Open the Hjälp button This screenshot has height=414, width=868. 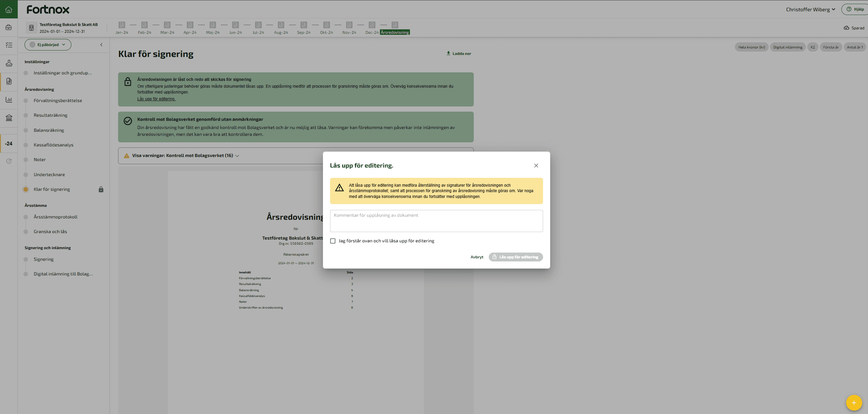click(x=855, y=10)
